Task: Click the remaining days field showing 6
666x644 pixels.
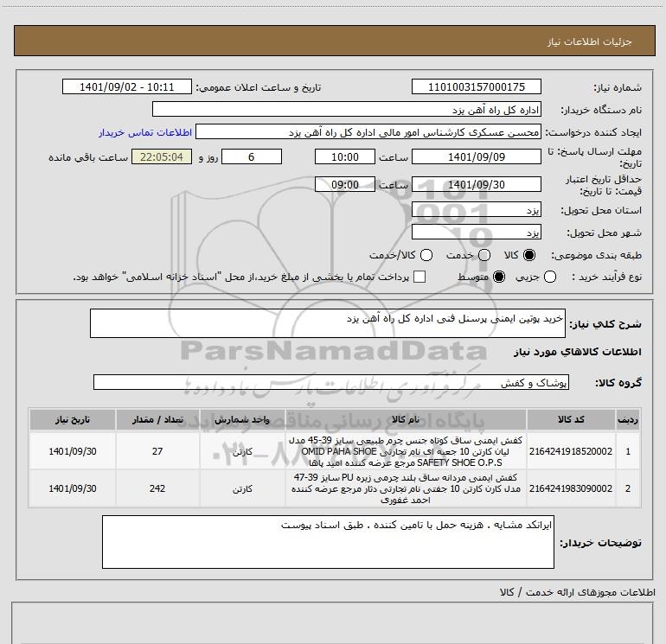Action: click(x=252, y=156)
